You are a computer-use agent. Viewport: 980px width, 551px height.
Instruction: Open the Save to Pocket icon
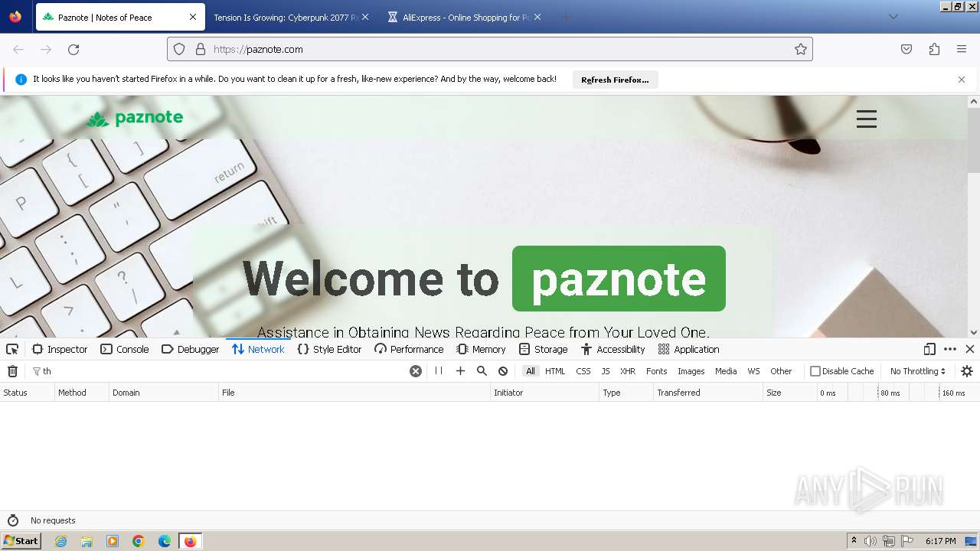point(906,49)
